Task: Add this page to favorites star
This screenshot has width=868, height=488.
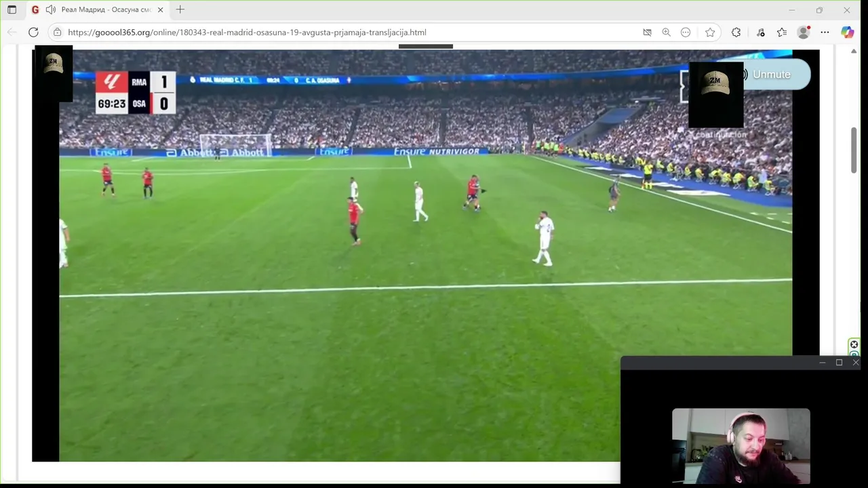Action: point(710,32)
